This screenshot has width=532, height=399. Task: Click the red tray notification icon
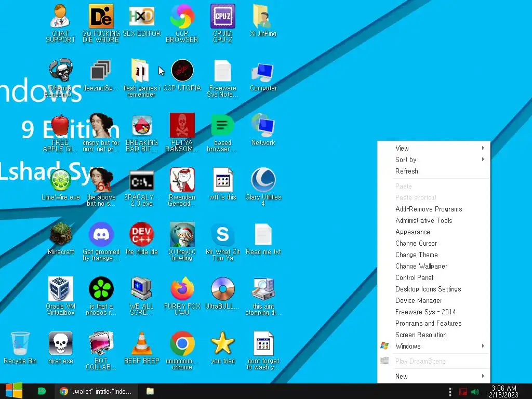463,392
